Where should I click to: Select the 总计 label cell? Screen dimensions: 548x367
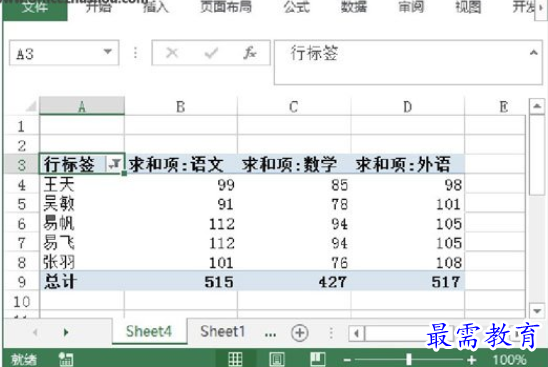point(82,282)
